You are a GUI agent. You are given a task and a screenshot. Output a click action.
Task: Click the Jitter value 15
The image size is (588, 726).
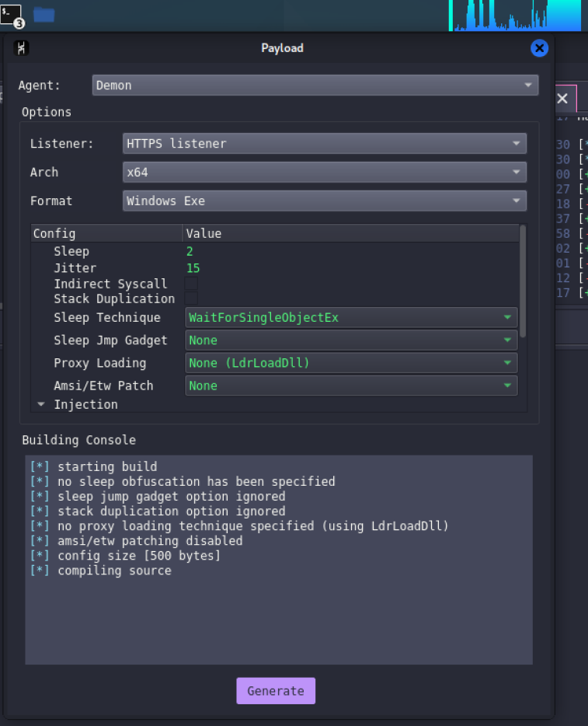193,268
